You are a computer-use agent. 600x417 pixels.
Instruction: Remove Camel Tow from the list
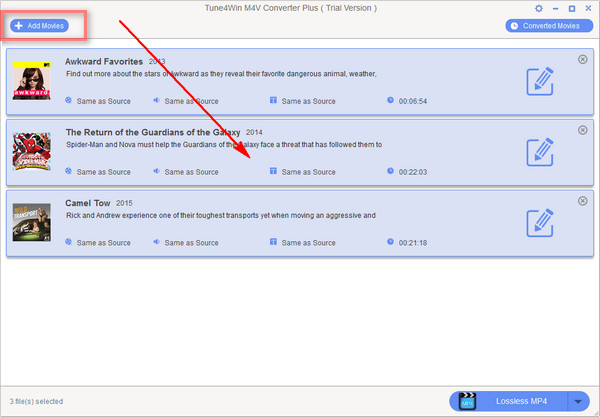582,201
